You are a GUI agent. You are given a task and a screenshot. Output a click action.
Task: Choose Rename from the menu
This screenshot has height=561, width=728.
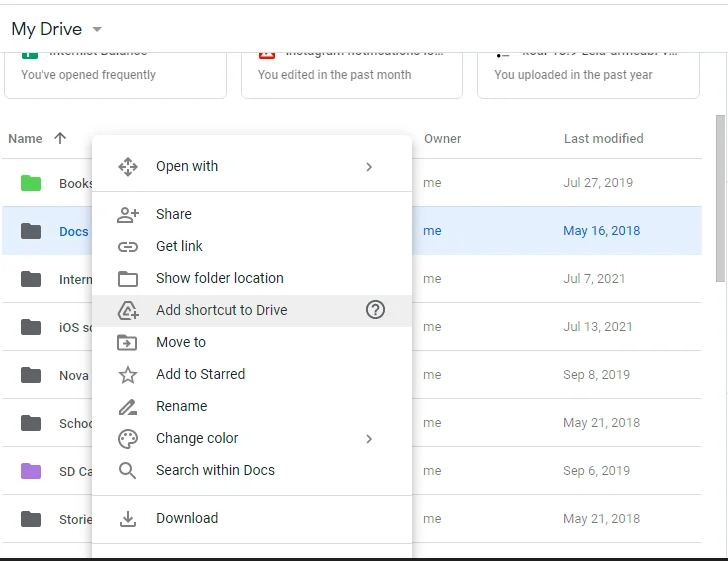252,406
